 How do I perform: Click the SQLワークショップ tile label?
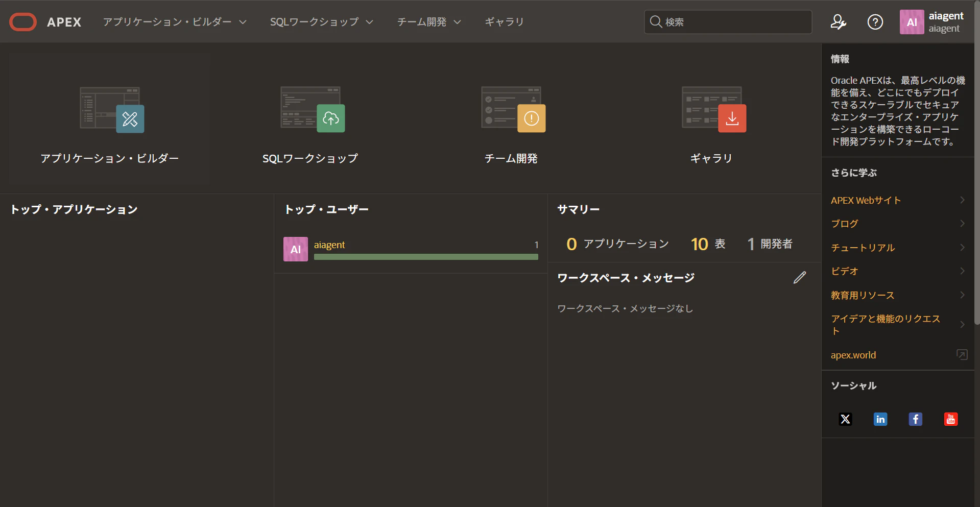click(x=310, y=158)
